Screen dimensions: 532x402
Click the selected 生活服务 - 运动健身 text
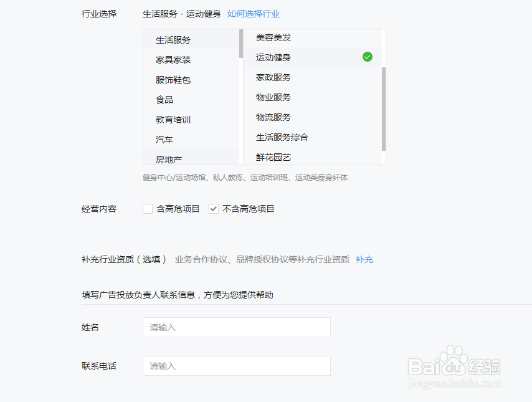(x=181, y=14)
